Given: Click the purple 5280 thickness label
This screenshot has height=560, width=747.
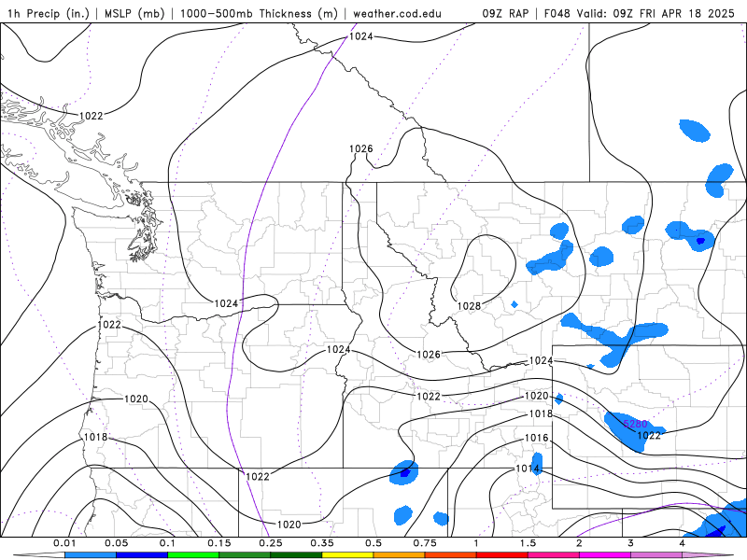Looking at the screenshot, I should point(635,424).
